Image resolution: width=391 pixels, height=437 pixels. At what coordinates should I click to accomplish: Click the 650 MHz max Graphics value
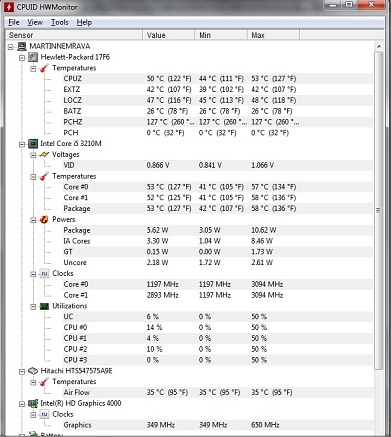click(265, 425)
